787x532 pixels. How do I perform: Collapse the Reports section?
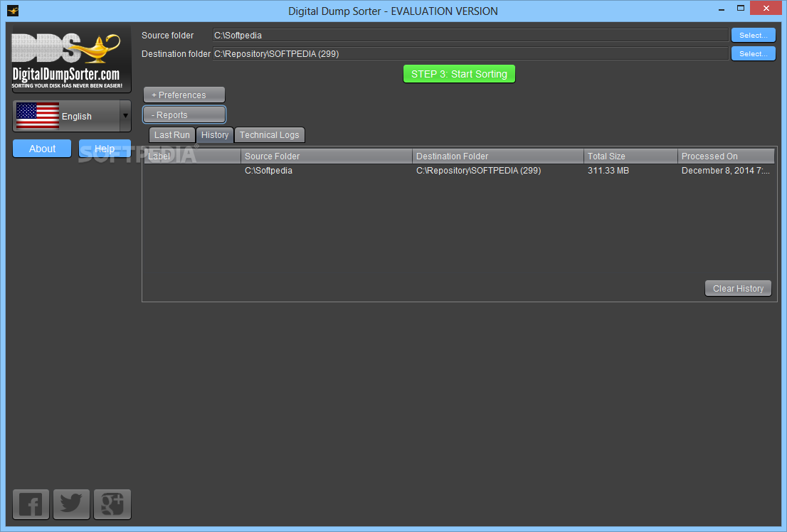click(184, 115)
